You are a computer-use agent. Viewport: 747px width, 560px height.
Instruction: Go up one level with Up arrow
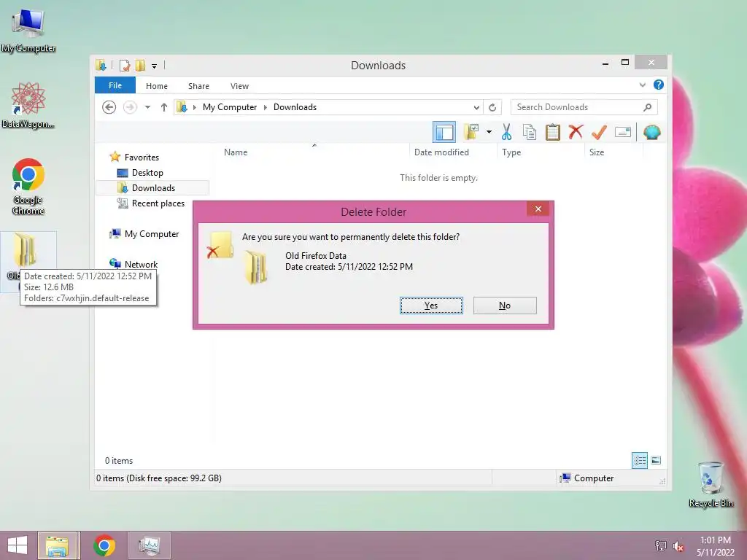(x=164, y=107)
